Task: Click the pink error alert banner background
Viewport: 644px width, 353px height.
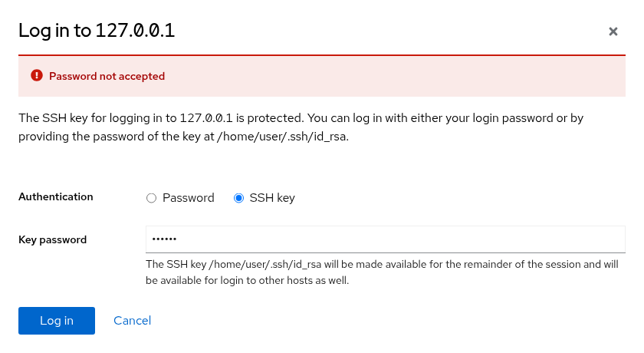Action: coord(322,76)
